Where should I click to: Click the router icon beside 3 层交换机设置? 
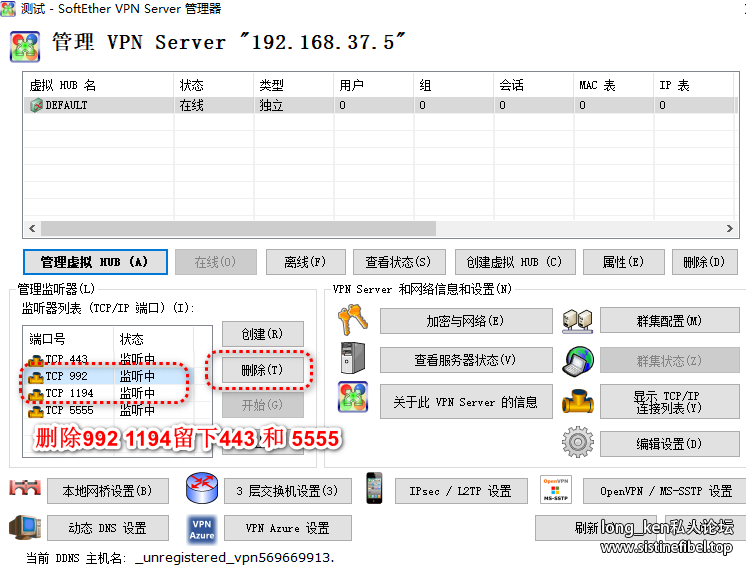pyautogui.click(x=202, y=490)
